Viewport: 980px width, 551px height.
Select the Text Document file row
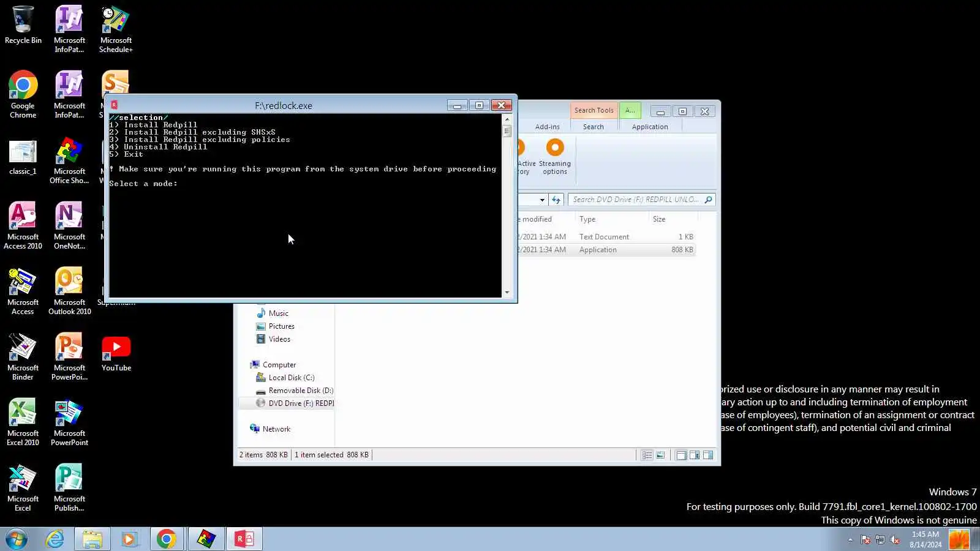point(606,237)
